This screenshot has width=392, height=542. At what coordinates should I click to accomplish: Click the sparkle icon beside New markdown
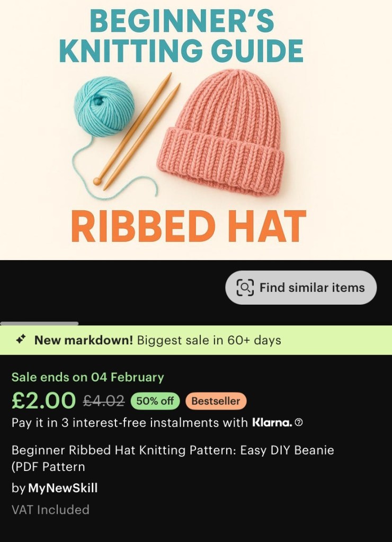coord(21,340)
